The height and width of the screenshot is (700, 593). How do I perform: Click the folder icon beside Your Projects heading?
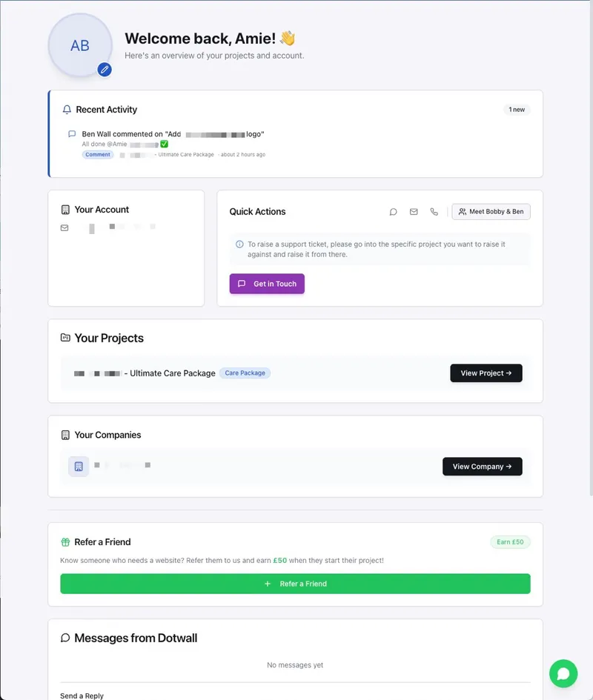65,338
